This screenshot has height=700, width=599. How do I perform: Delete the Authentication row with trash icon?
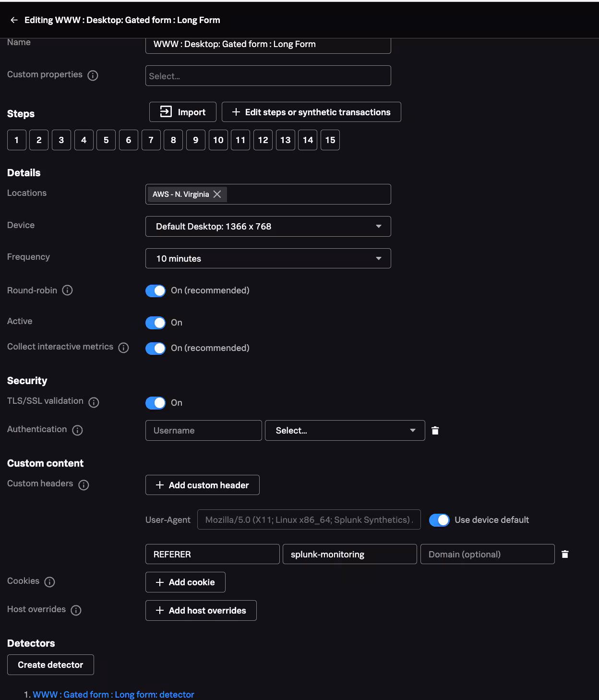point(435,431)
